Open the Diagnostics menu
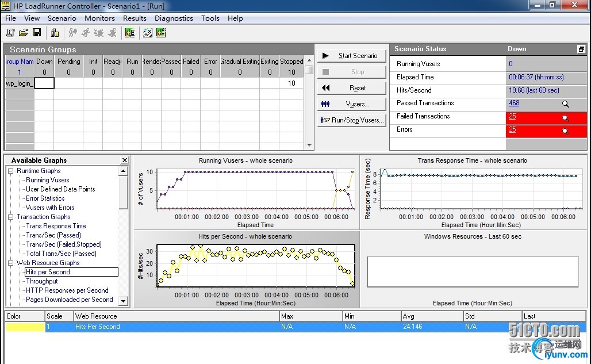The height and width of the screenshot is (364, 591). coord(174,18)
